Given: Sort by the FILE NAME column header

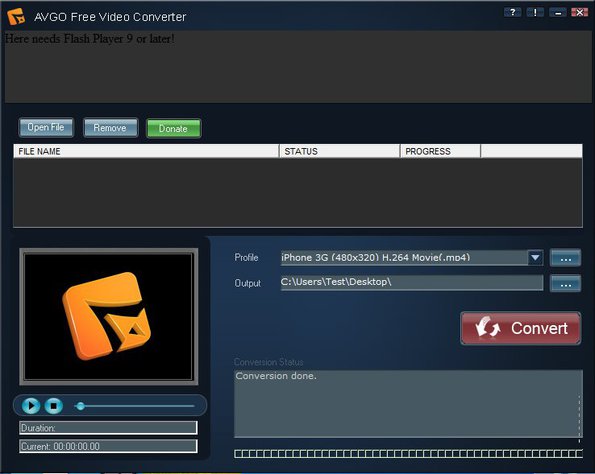Looking at the screenshot, I should pos(146,151).
